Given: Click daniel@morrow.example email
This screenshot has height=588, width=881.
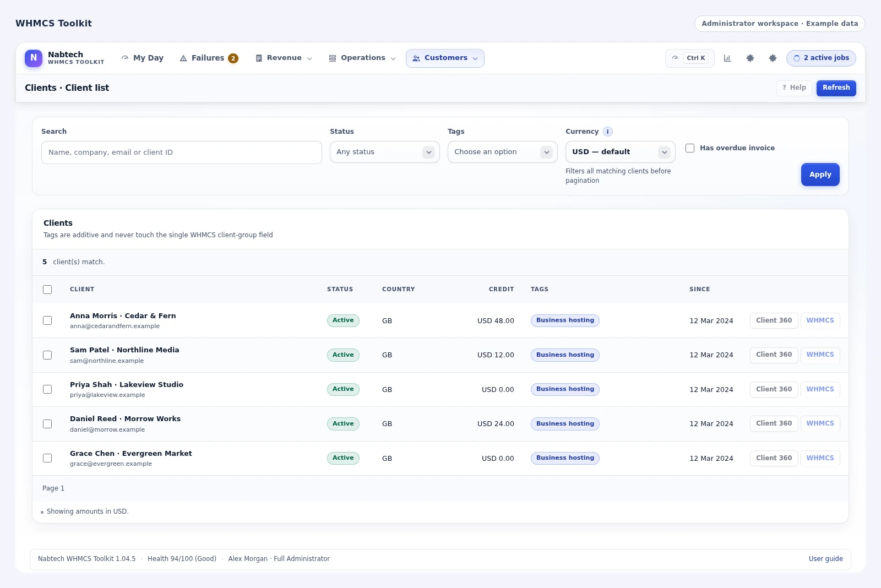Looking at the screenshot, I should coord(107,430).
